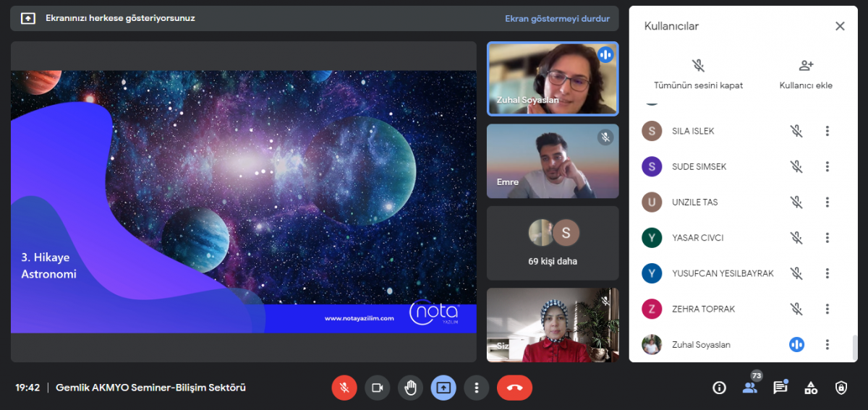This screenshot has width=868, height=410.
Task: Click YASAR CIVCI green avatar
Action: click(652, 237)
